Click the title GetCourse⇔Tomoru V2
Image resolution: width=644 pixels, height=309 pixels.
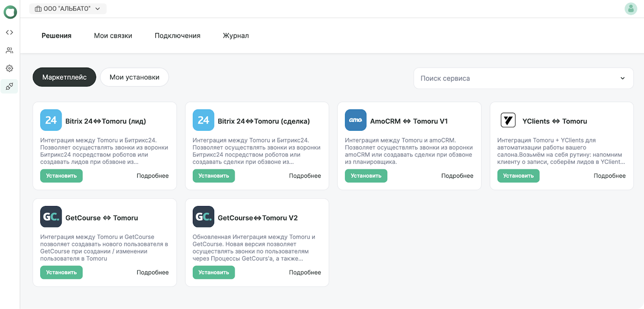[x=258, y=218]
